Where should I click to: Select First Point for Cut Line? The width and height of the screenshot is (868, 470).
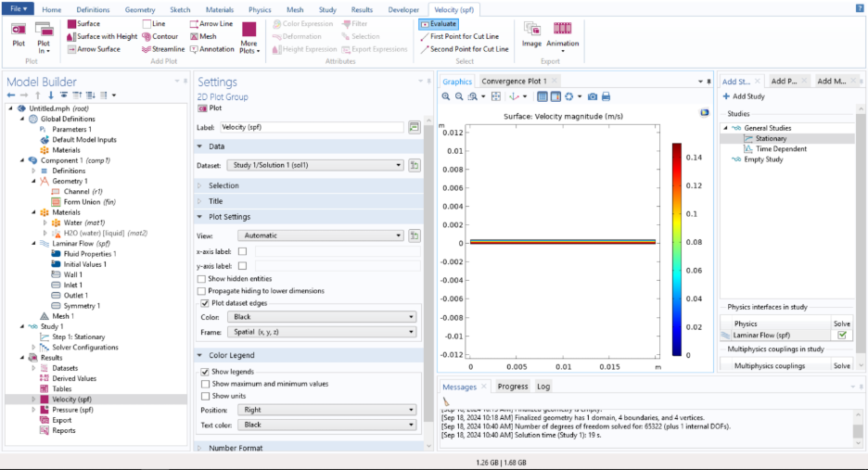click(x=459, y=36)
